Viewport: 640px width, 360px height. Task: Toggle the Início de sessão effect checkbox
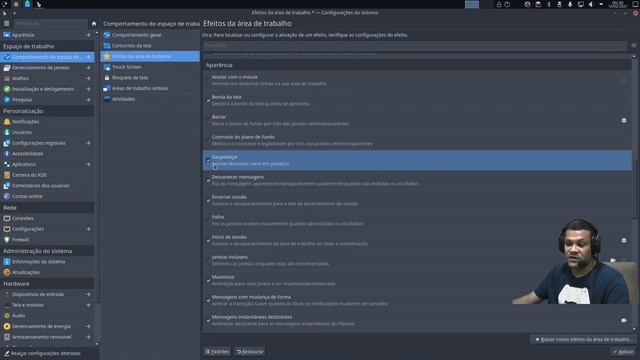click(x=208, y=240)
